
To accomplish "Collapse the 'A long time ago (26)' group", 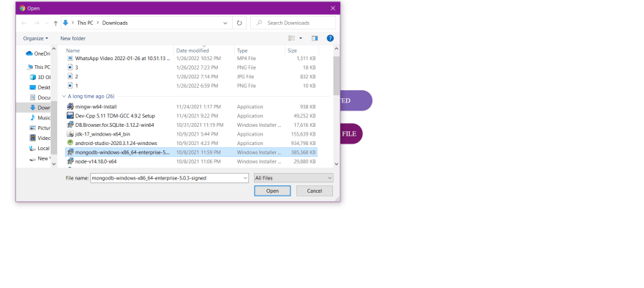I will (x=64, y=96).
